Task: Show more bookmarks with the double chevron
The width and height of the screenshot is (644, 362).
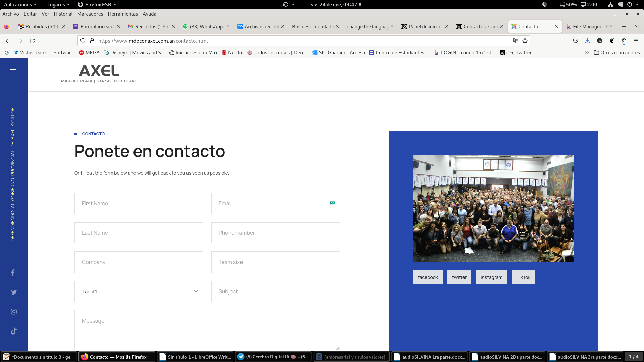Action: [x=587, y=53]
